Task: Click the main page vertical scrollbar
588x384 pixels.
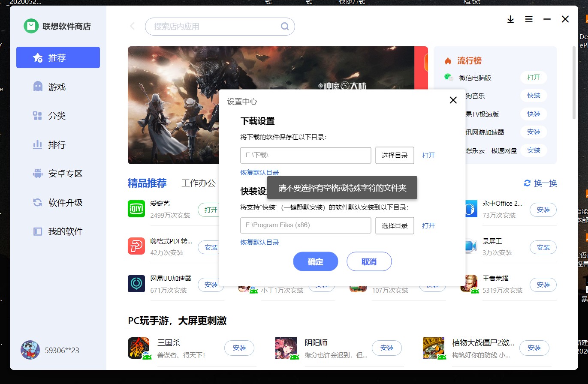Action: [x=574, y=83]
